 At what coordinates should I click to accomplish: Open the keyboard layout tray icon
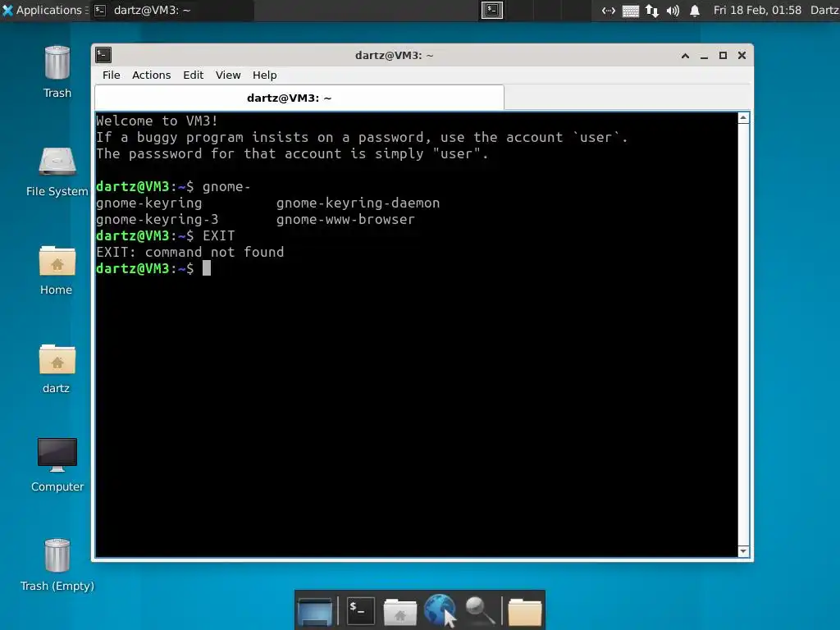[631, 10]
